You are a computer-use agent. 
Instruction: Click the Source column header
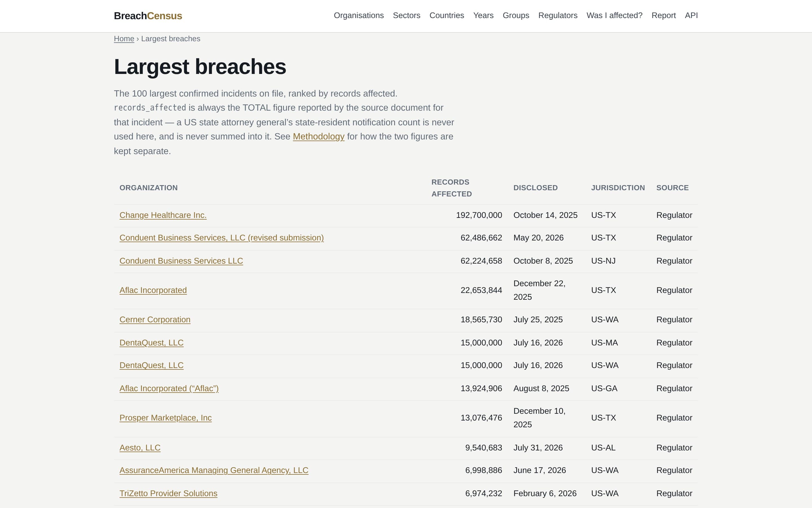672,188
